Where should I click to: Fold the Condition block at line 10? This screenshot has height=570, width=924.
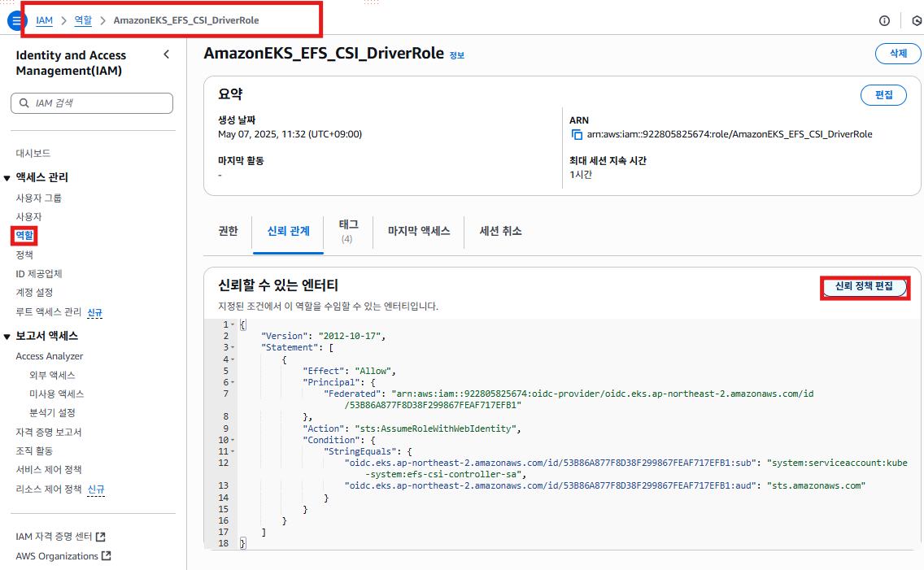(233, 440)
